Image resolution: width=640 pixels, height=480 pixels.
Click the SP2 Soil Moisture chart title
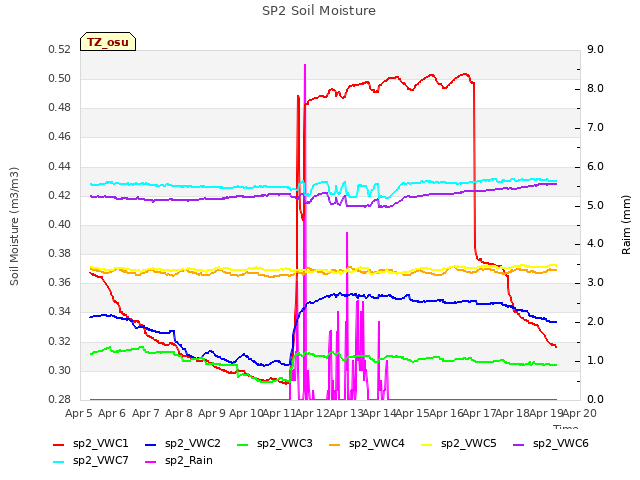(319, 11)
